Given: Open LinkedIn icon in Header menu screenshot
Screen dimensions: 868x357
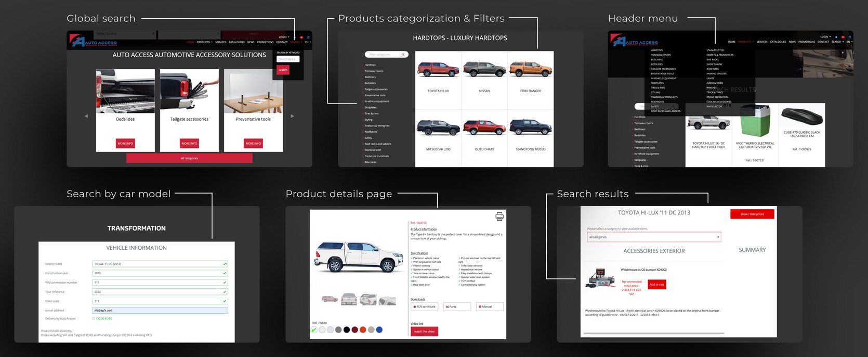Looking at the screenshot, I should pos(850,37).
